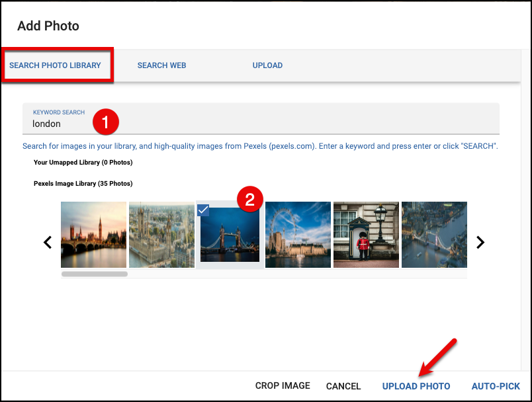Select the aerial Parliament building photo
Screen dimensions: 532x402
[x=162, y=235]
